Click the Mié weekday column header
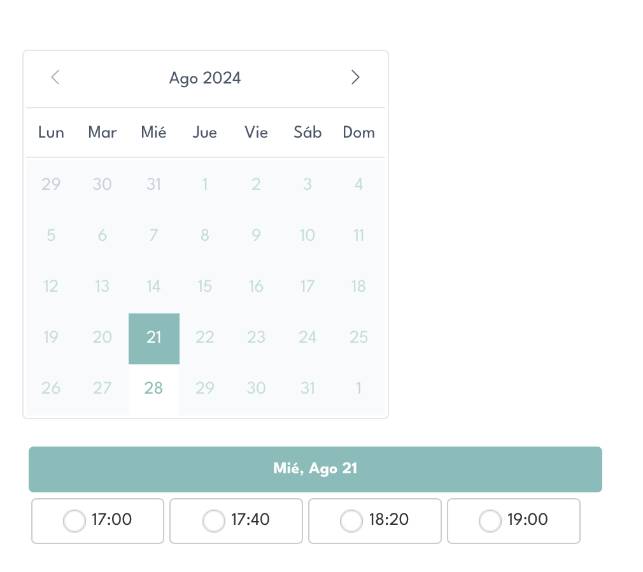The width and height of the screenshot is (643, 572). pos(153,132)
